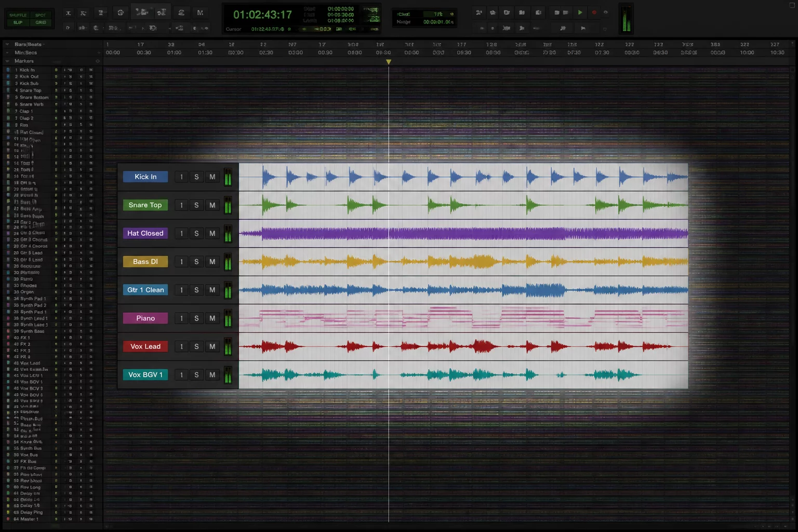Mute the Snare Top track
This screenshot has width=798, height=532.
click(212, 205)
